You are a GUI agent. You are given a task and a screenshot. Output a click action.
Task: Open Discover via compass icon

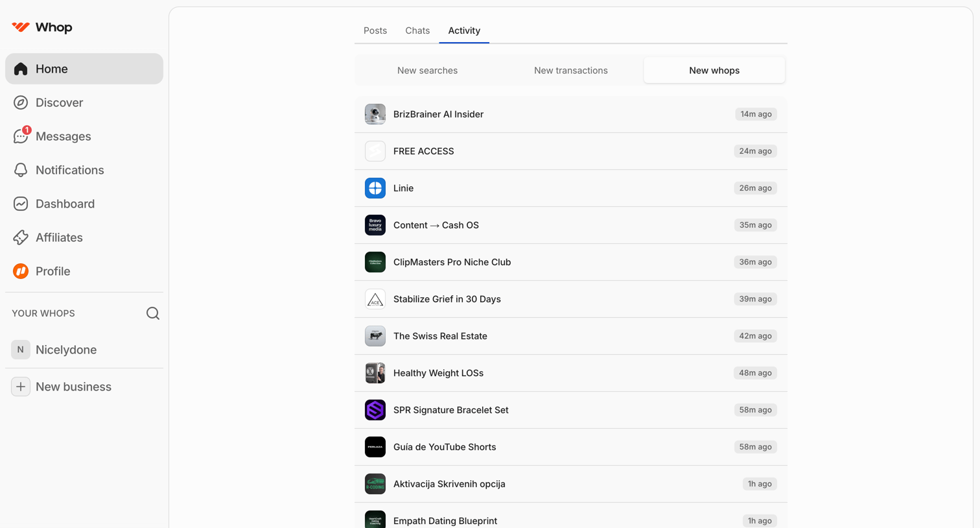click(21, 102)
